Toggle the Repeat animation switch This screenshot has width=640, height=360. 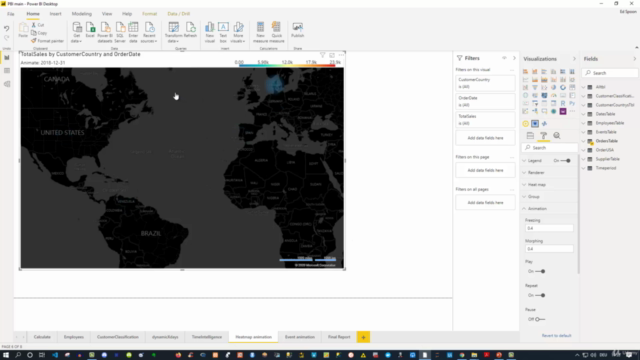coord(540,296)
